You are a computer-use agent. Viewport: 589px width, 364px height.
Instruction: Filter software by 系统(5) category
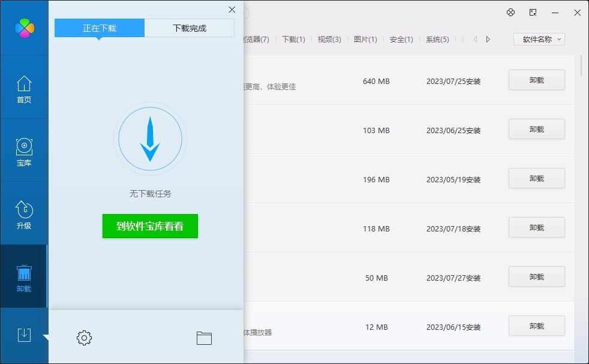pyautogui.click(x=437, y=39)
